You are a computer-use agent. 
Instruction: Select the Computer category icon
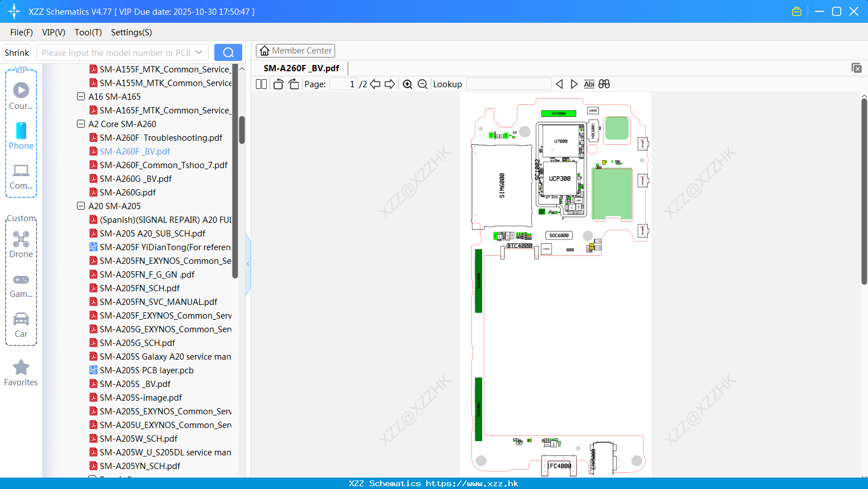tap(21, 176)
